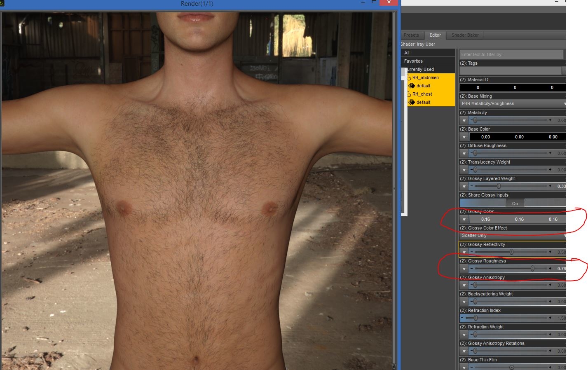Select the Favorites category

(414, 61)
